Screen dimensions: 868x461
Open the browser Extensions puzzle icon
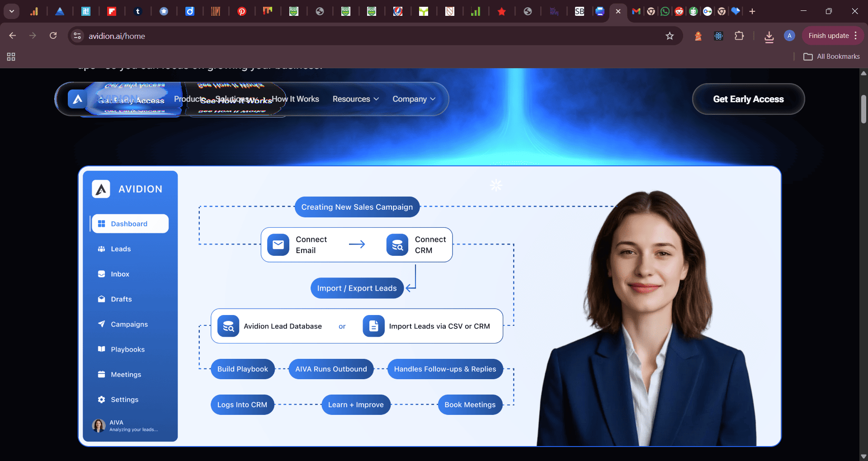tap(739, 36)
